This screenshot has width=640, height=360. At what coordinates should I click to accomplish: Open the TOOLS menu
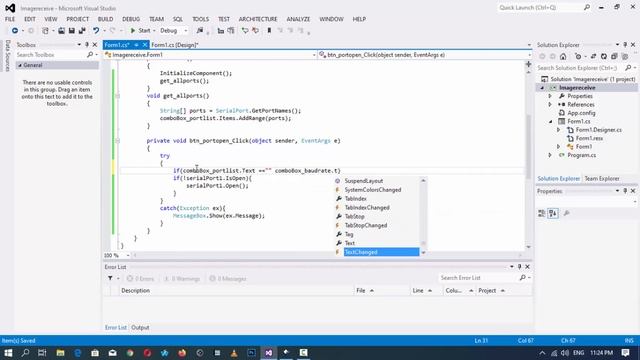coord(200,19)
